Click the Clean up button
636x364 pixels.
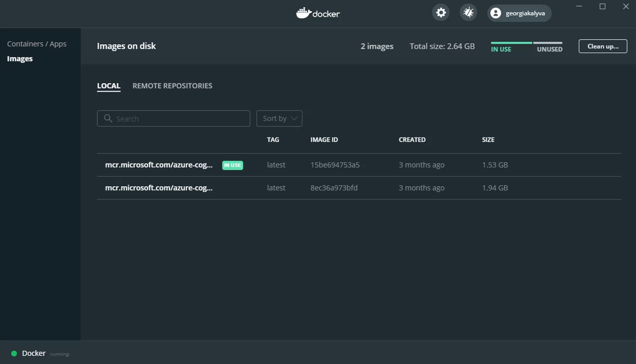tap(602, 46)
